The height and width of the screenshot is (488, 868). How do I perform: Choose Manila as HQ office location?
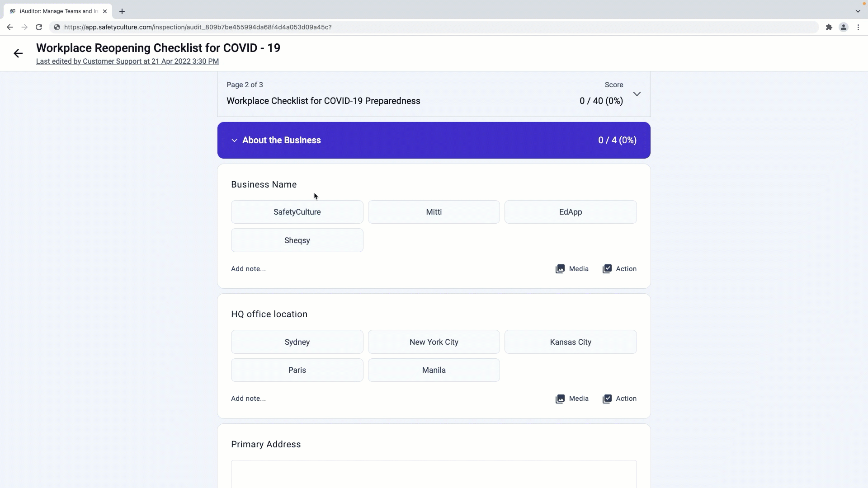(x=434, y=370)
